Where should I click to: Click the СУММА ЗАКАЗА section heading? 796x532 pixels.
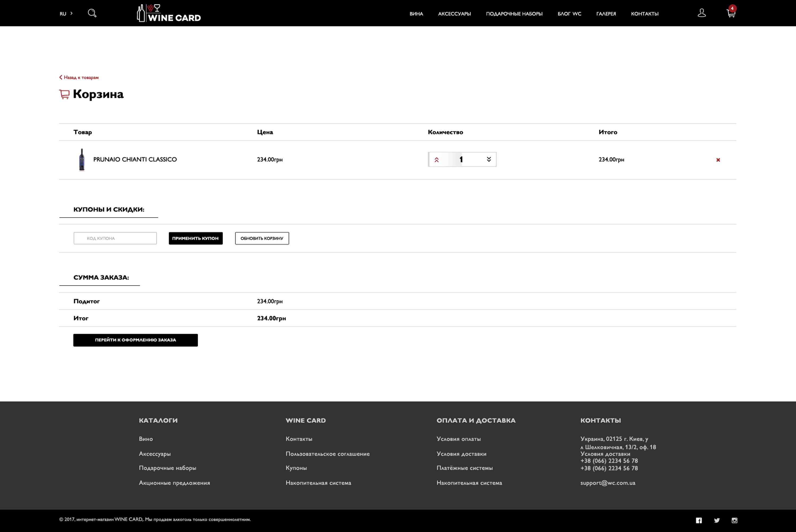[101, 278]
